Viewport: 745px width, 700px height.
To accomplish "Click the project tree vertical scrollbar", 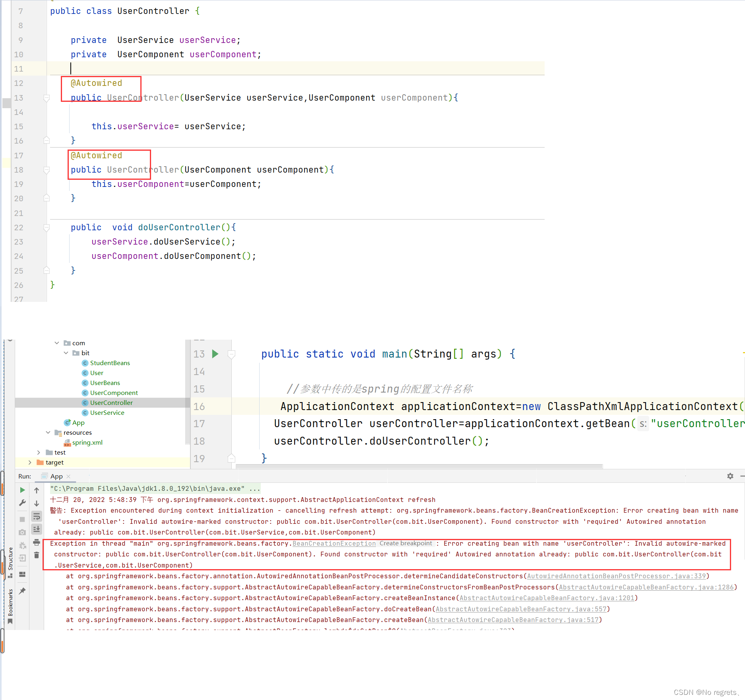I will [187, 392].
